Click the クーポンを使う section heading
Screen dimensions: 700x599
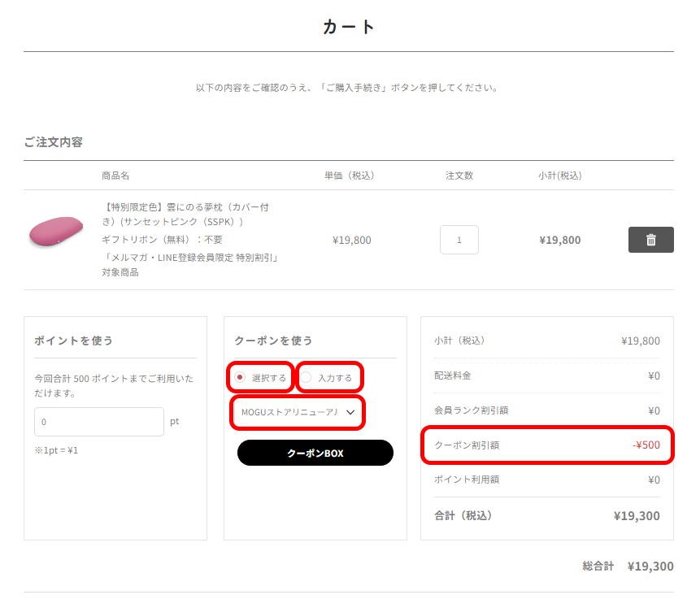pos(273,341)
